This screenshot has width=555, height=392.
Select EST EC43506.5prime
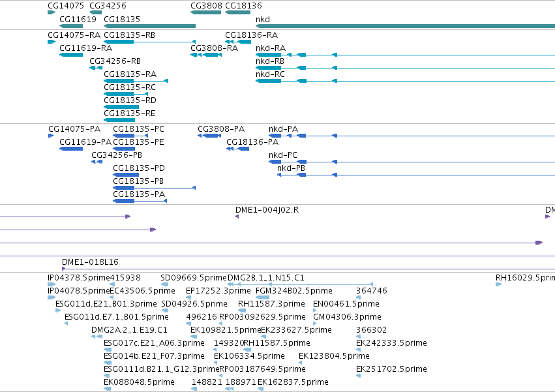tap(142, 291)
